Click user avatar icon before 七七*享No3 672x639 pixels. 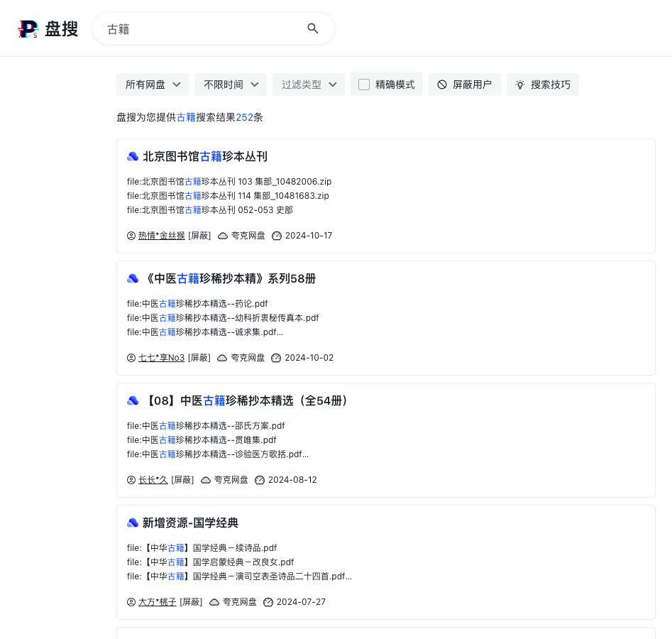(131, 358)
